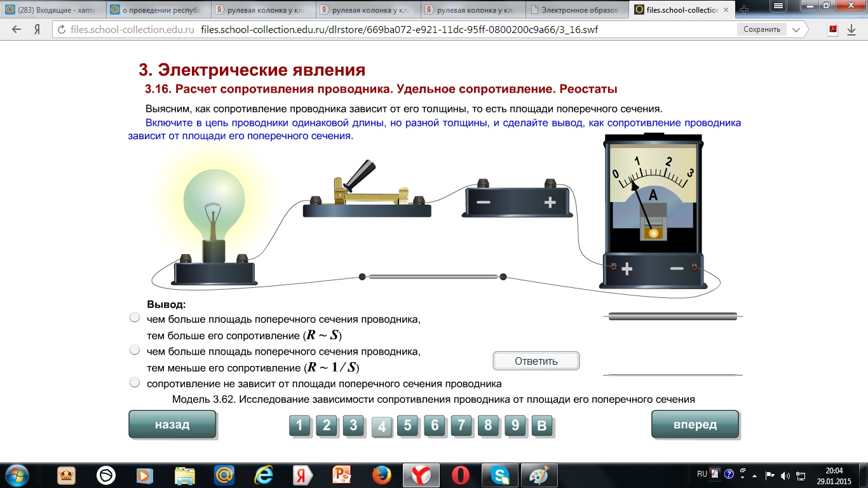Image resolution: width=868 pixels, height=488 pixels.
Task: Switch to "о проведении республ" tab
Action: click(158, 10)
